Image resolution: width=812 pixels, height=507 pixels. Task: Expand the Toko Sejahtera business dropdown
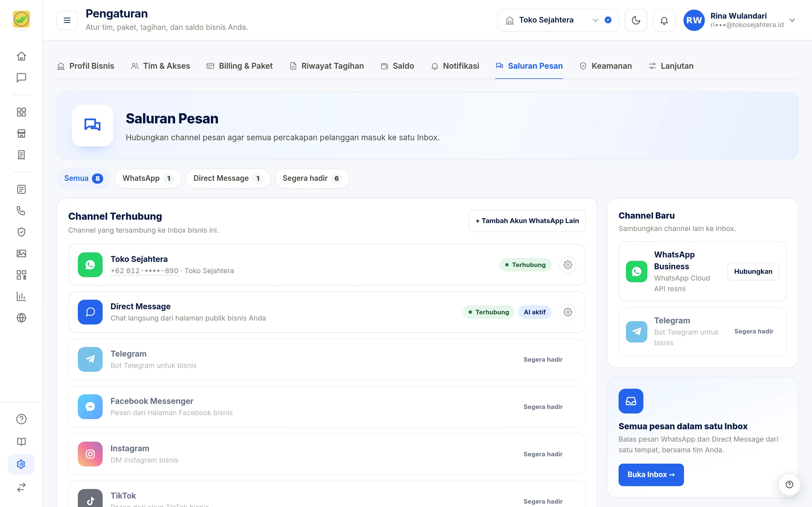558,21
